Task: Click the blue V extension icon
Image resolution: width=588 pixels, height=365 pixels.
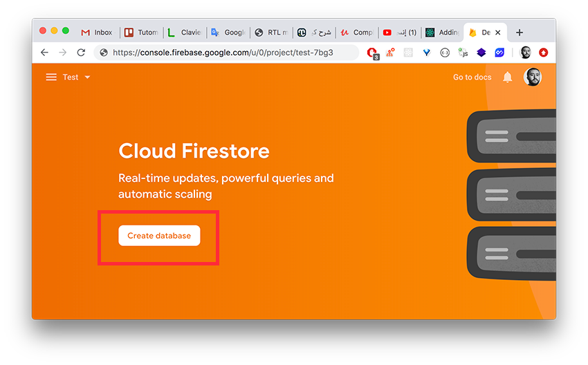Action: pyautogui.click(x=426, y=53)
